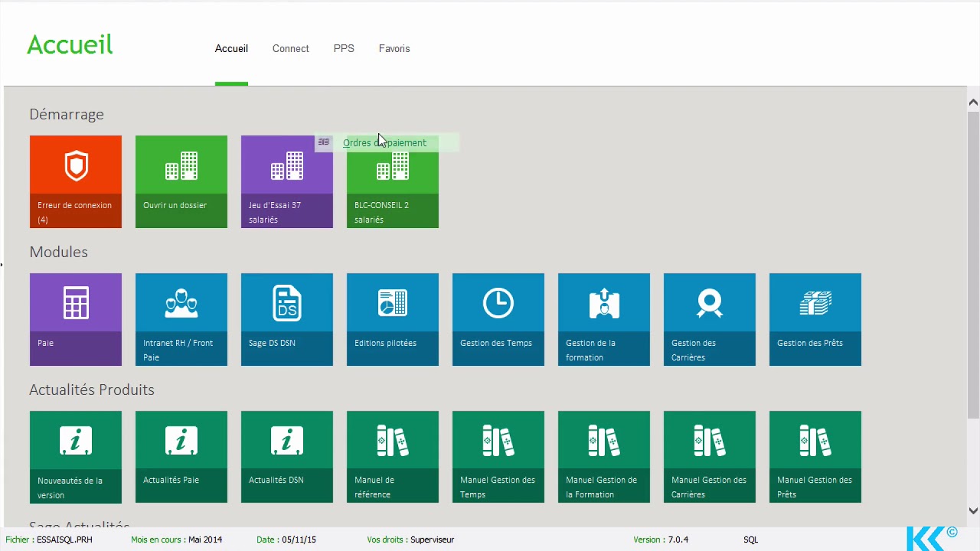Click the scrollbar up arrow

tap(973, 102)
